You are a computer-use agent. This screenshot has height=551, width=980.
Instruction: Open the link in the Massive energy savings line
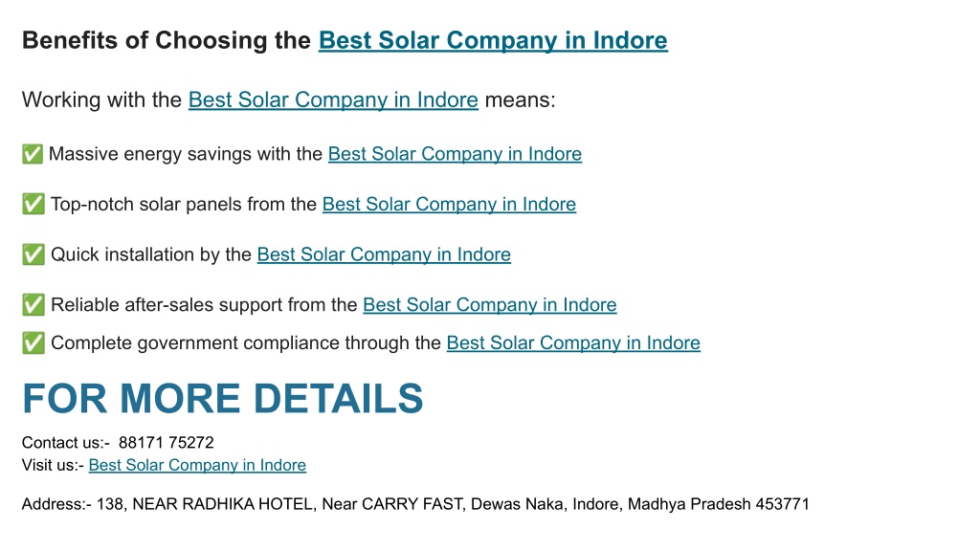click(455, 154)
